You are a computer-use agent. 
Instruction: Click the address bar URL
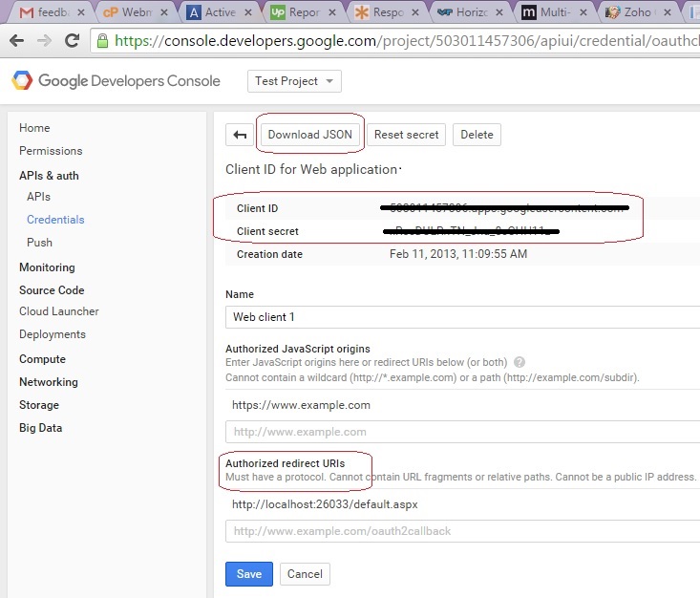point(406,41)
